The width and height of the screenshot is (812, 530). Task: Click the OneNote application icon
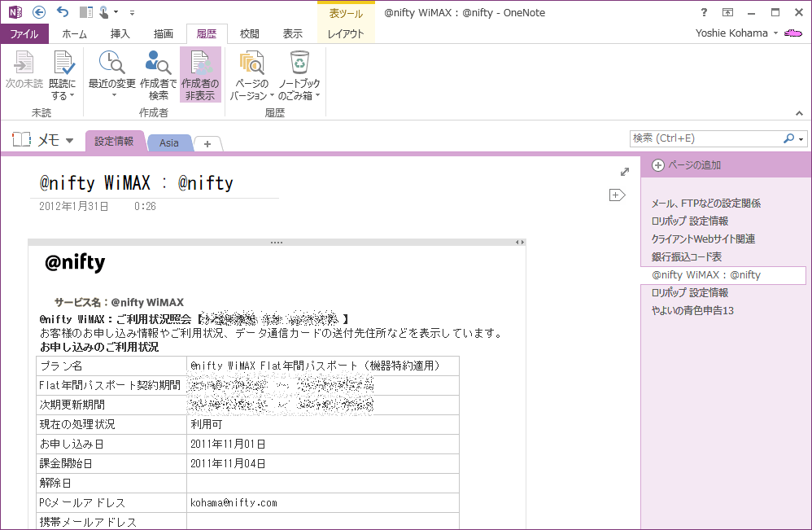[x=15, y=12]
